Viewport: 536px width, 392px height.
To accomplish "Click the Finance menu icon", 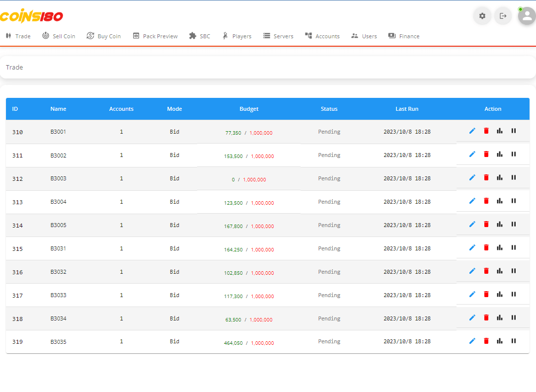I will (x=391, y=36).
